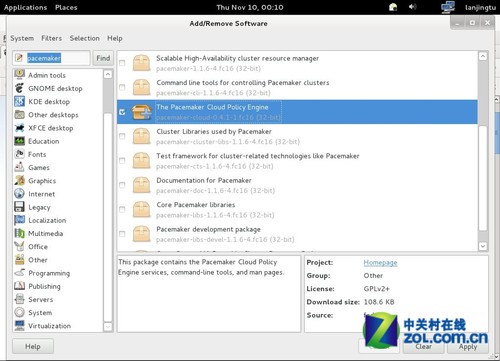Viewport: 500px width, 361px height.
Task: Check the Scalable High-Availability cluster manager checkbox
Action: (x=122, y=63)
